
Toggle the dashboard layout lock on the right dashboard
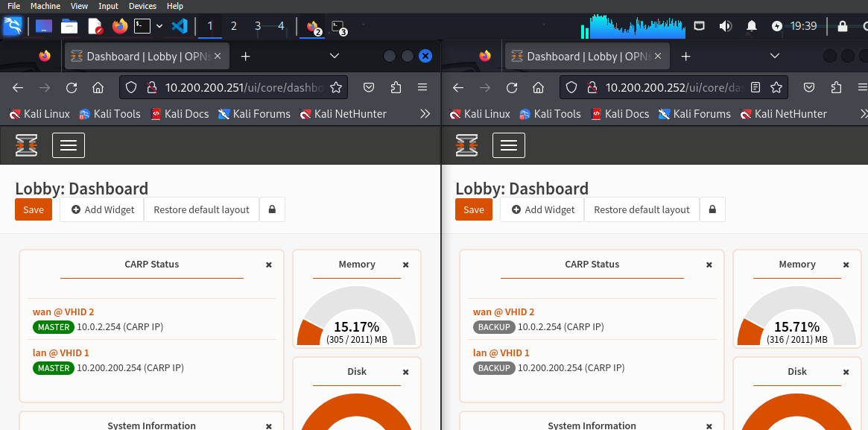pos(712,209)
